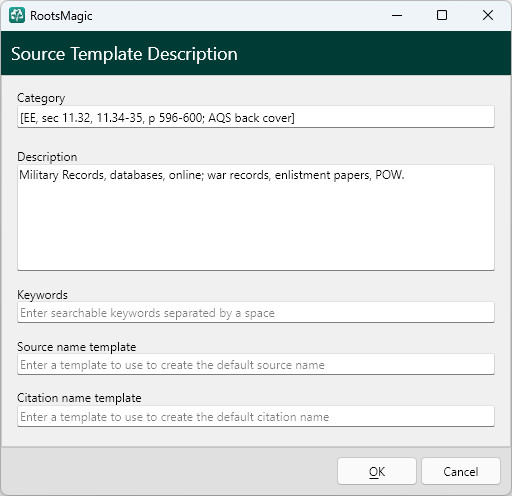The width and height of the screenshot is (512, 496).
Task: Click the Keywords label text
Action: 42,295
